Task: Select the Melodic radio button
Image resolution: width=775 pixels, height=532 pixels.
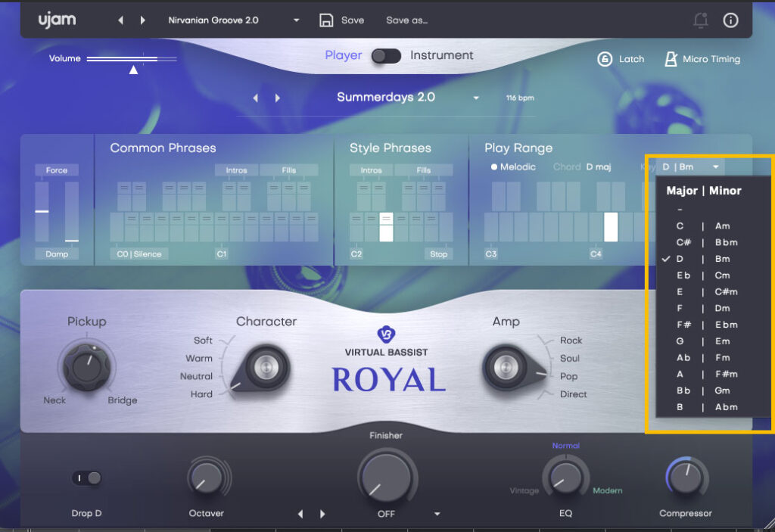Action: (x=493, y=167)
